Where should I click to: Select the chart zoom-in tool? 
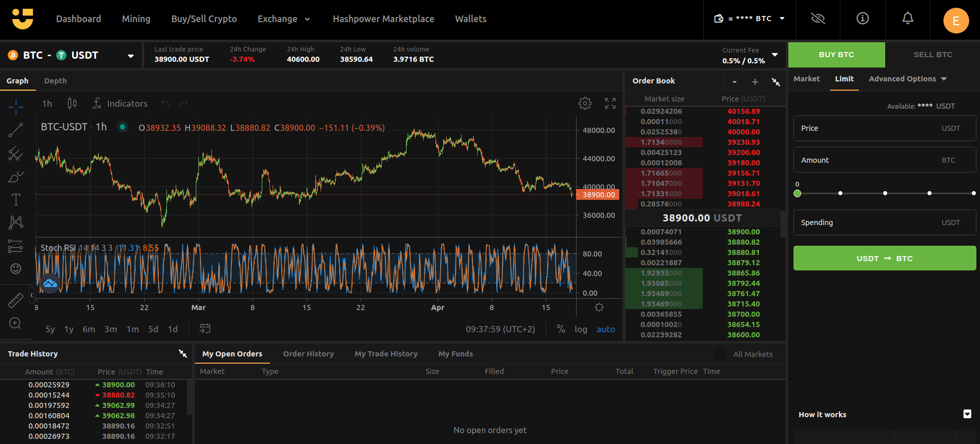(15, 323)
